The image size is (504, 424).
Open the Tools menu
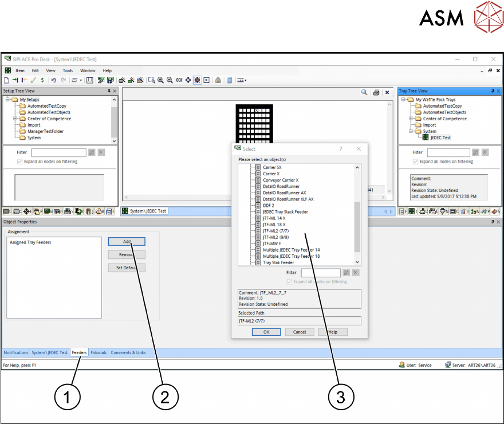tap(68, 70)
